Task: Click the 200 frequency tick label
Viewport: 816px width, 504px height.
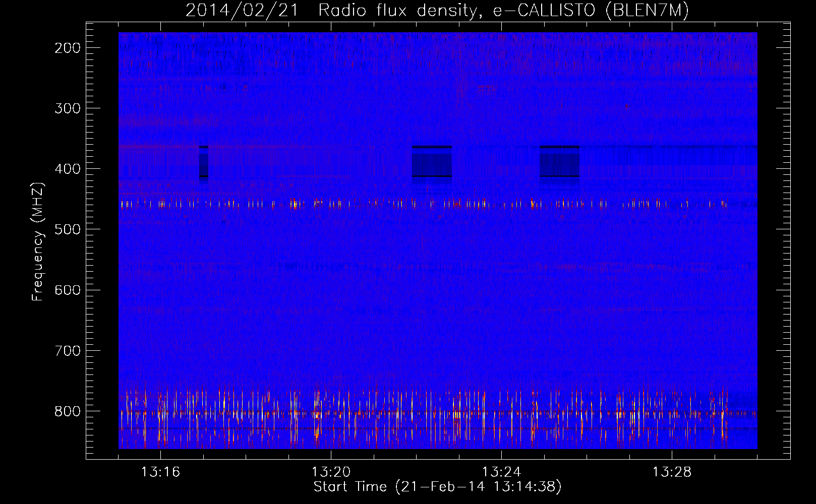Action: pyautogui.click(x=68, y=48)
